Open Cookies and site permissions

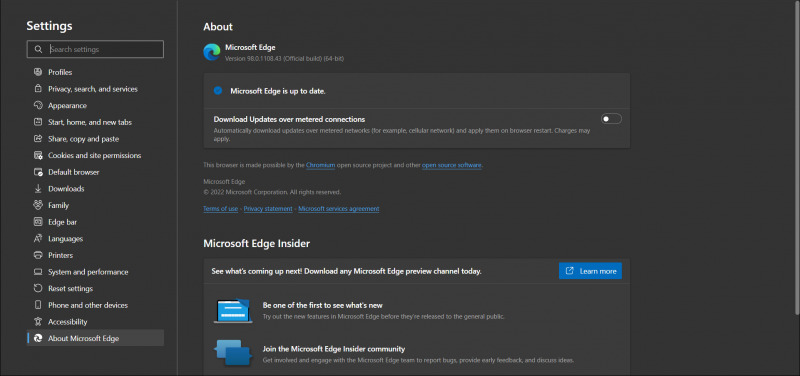tap(95, 155)
